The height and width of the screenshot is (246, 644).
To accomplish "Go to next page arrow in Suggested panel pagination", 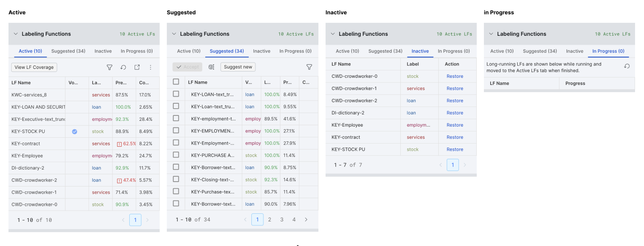I will pyautogui.click(x=306, y=220).
